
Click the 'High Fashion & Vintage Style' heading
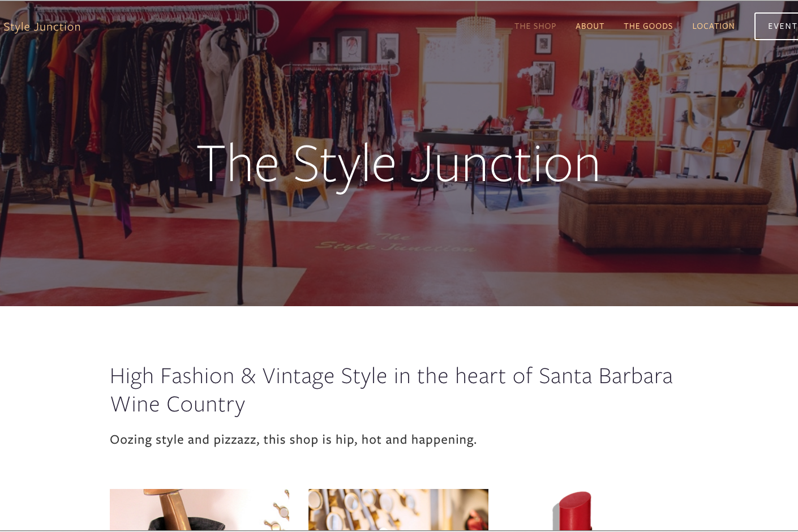coord(391,390)
